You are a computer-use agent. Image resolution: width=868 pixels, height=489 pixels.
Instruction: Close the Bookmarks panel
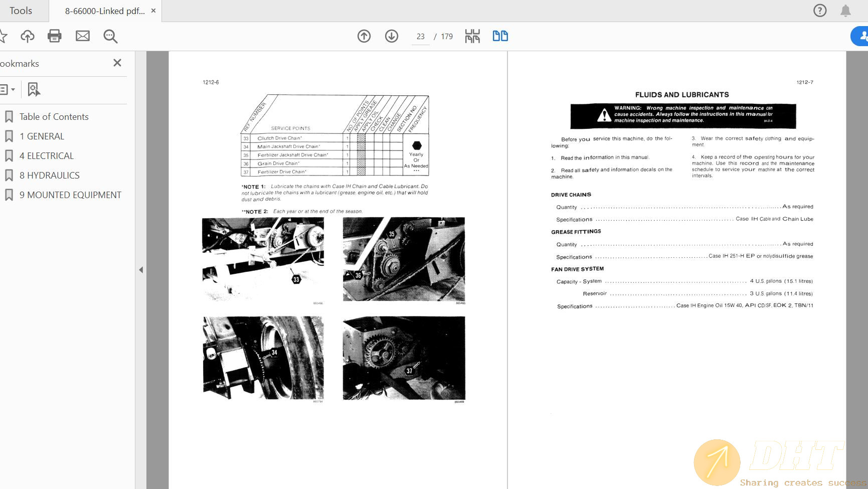click(117, 63)
